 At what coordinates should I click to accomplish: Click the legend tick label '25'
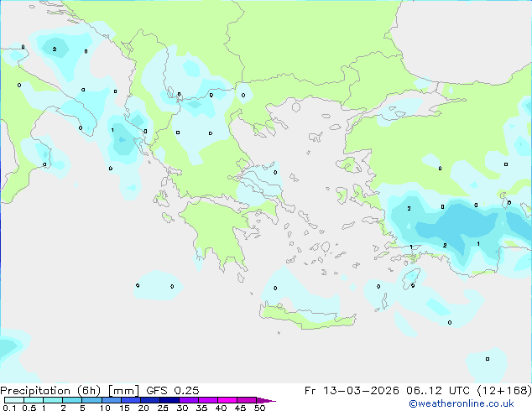[163, 408]
